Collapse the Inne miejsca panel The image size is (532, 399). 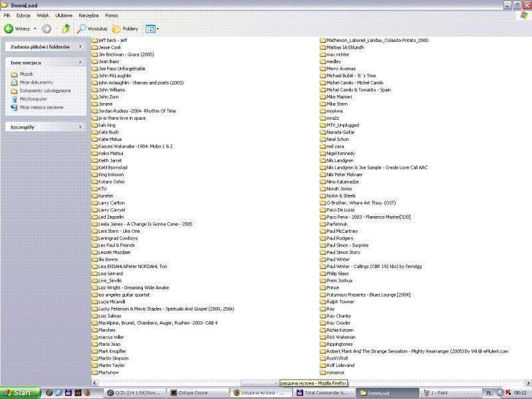(80, 62)
